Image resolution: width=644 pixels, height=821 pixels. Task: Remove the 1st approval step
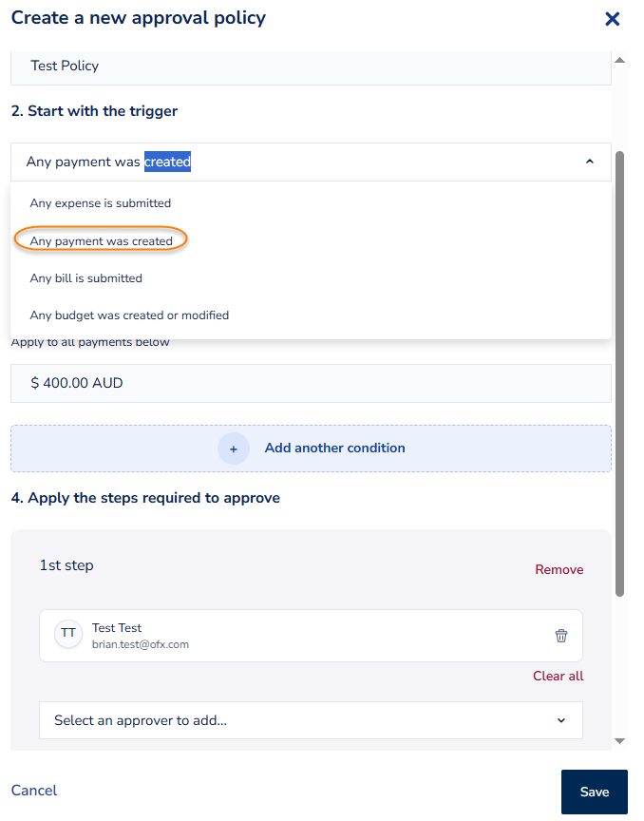[559, 569]
